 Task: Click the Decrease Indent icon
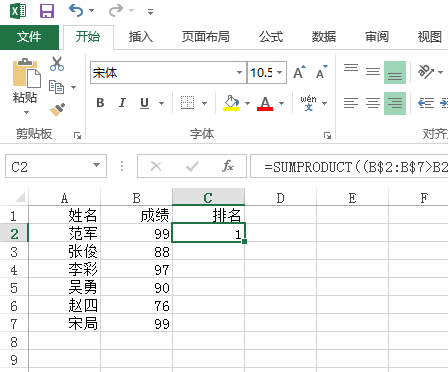click(x=426, y=103)
